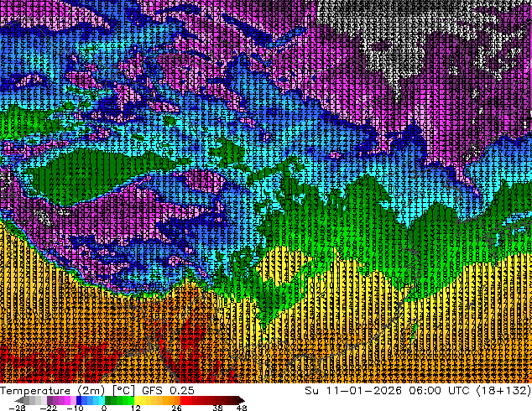Click the "0" legend value
Viewport: 532px width, 411px height.
coord(104,408)
